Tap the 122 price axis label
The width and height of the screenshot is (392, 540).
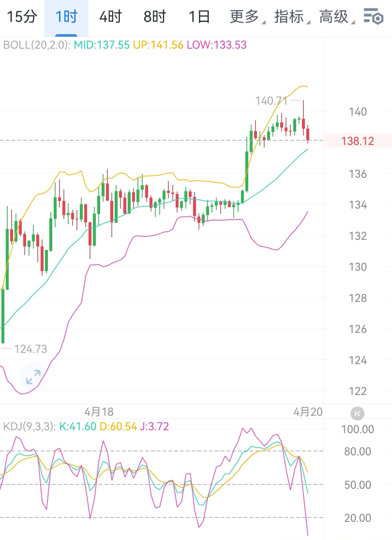coord(358,391)
